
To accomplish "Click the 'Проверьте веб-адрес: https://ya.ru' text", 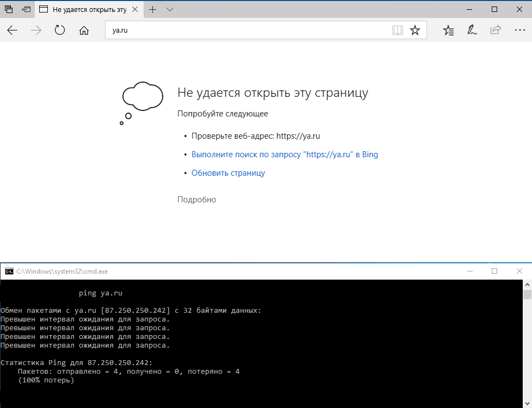I will coord(256,136).
